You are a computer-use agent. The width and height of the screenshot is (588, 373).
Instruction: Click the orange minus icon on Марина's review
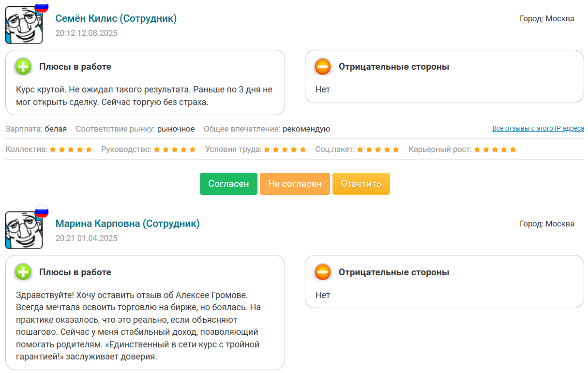coord(322,272)
